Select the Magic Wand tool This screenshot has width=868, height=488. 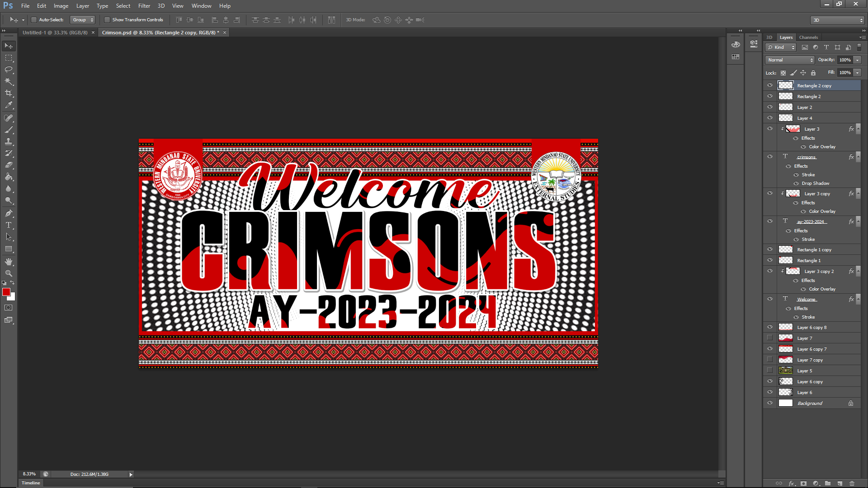pos(9,81)
